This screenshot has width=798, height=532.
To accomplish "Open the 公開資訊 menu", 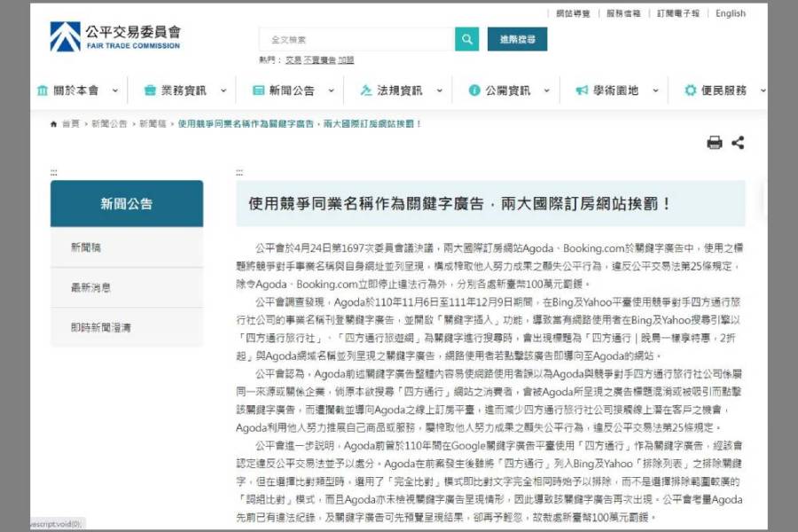I will 507,90.
